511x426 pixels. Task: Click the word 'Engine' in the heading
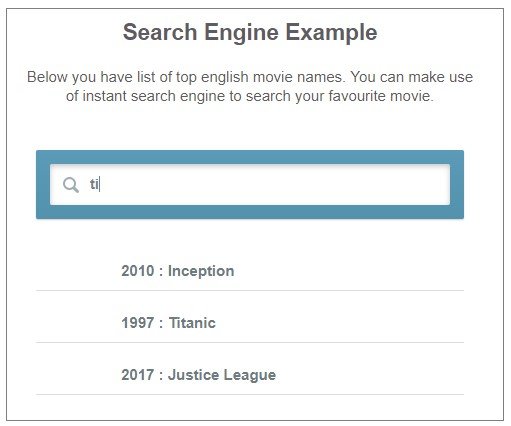coord(241,33)
